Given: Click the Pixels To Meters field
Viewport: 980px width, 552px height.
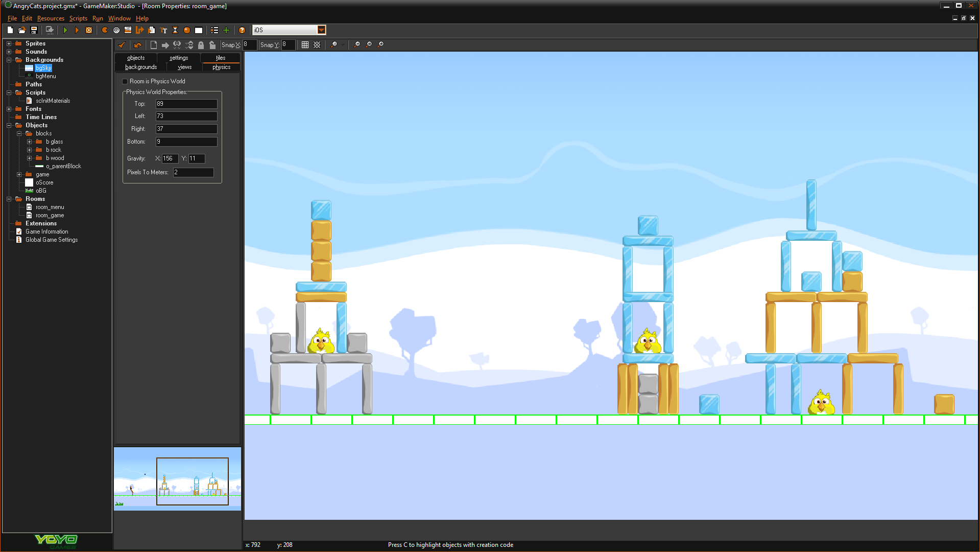Looking at the screenshot, I should tap(193, 172).
